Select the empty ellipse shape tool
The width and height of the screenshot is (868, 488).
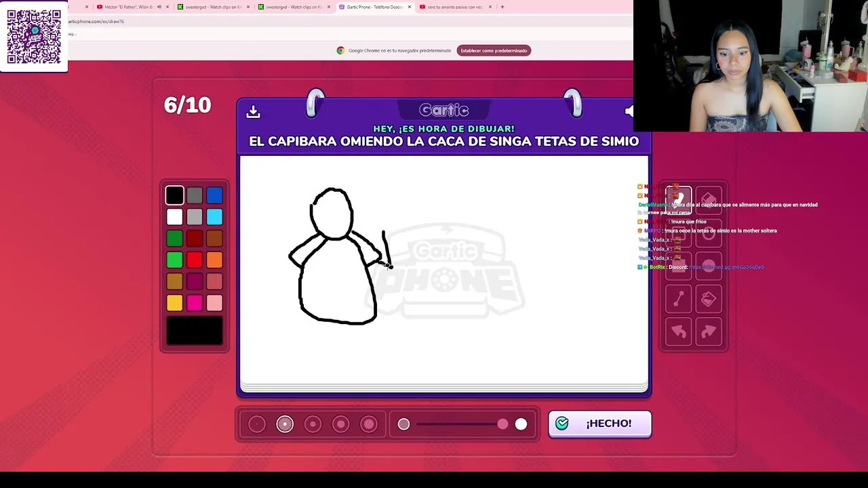coord(709,233)
